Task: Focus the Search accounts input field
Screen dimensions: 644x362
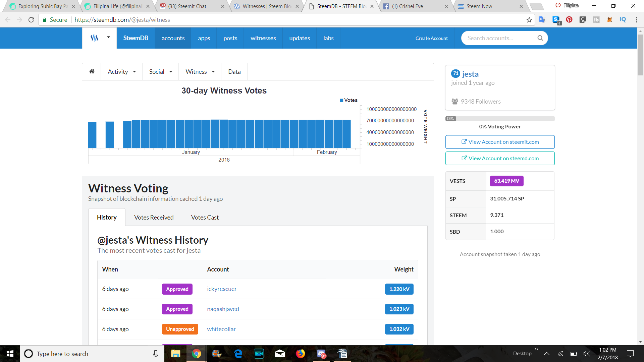Action: tap(500, 38)
